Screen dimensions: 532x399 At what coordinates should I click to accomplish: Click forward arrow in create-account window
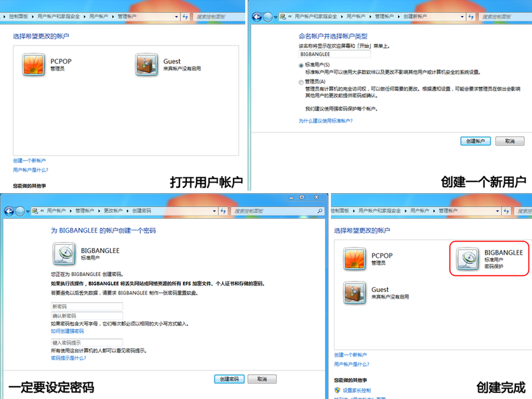[268, 16]
